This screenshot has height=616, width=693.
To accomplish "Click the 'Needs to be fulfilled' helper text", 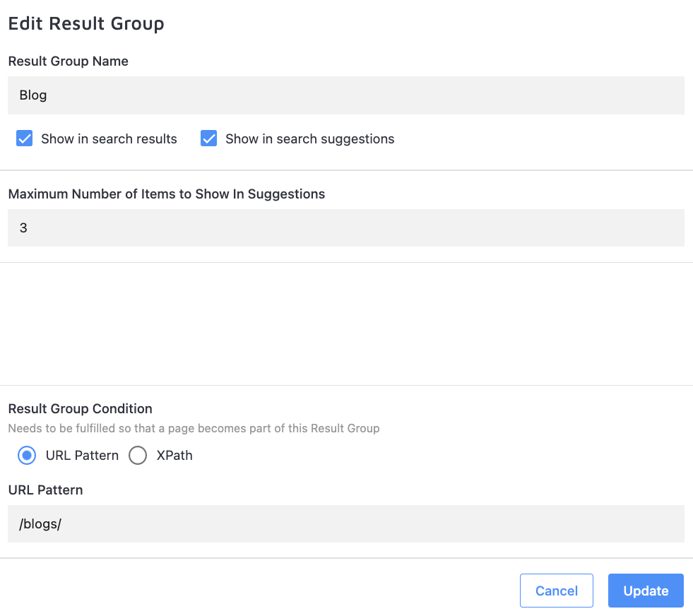I will [x=194, y=428].
